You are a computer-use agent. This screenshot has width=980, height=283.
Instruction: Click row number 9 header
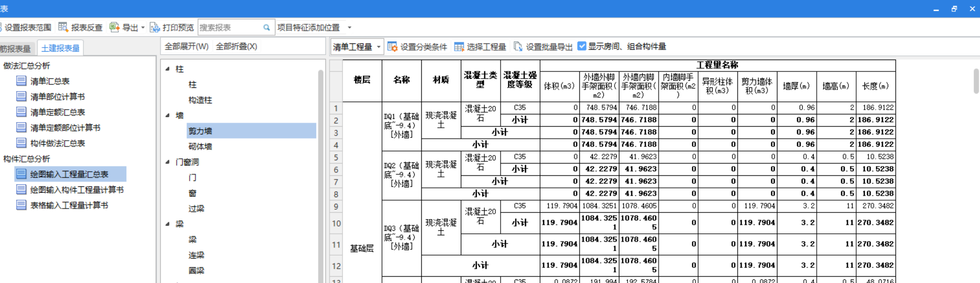pyautogui.click(x=336, y=206)
